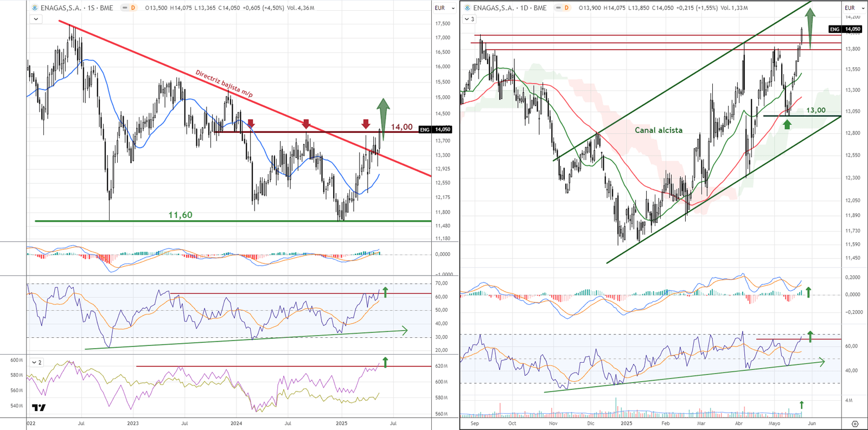Select the 'Directriz bajista m/p' trendline label

pos(224,84)
